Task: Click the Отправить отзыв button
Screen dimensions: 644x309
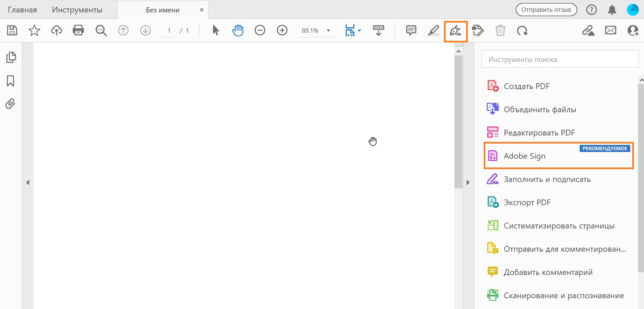Action: coord(546,10)
